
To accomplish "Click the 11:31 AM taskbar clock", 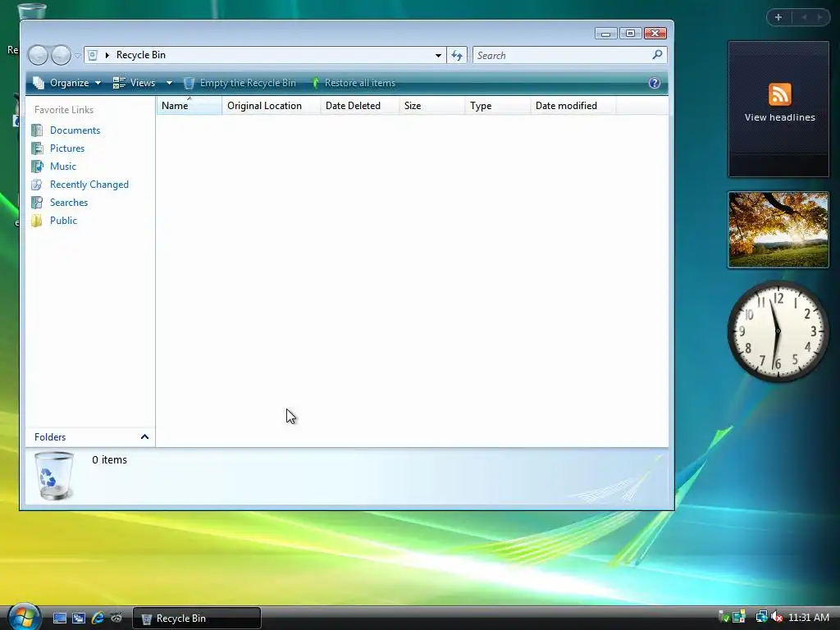I will [x=808, y=618].
